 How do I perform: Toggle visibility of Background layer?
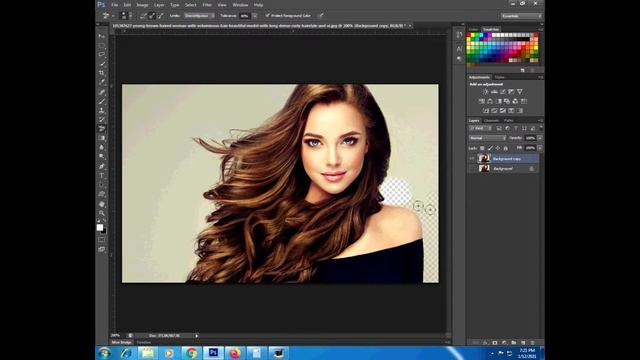pos(472,168)
